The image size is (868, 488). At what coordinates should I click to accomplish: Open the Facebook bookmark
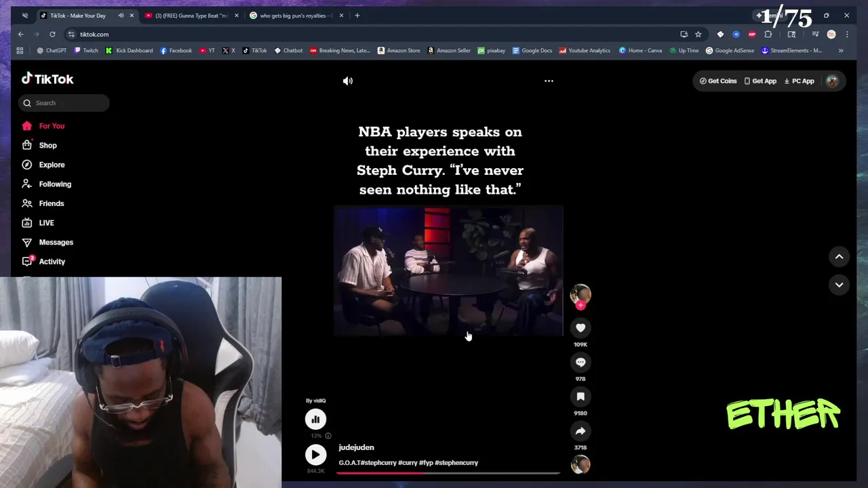[x=176, y=50]
